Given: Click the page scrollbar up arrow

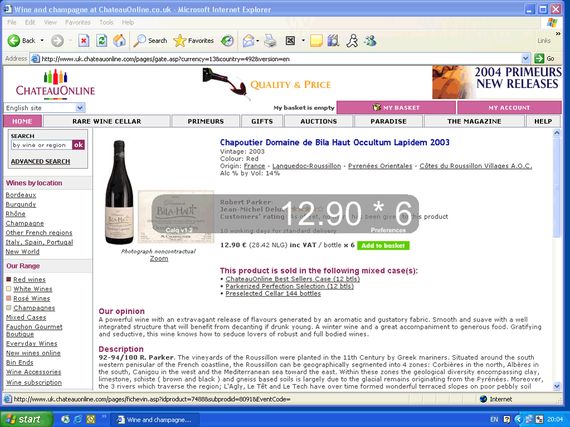Looking at the screenshot, I should pyautogui.click(x=557, y=133).
